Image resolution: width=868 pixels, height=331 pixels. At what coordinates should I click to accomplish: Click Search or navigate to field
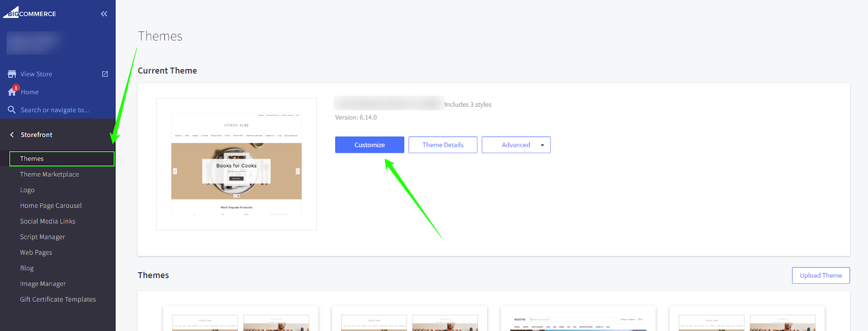[55, 110]
